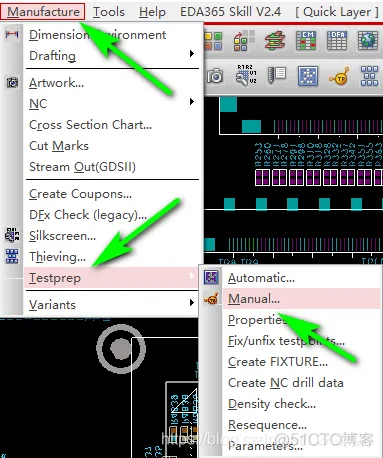Screen dimensions: 383x458
Task: Expand the Drafting submenu arrow
Action: 192,54
